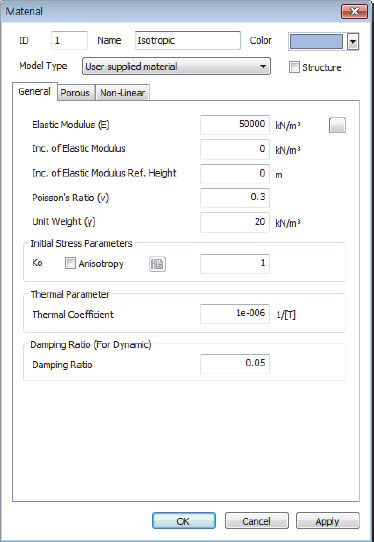Click the Name field containing Isotropic
This screenshot has width=374, height=542.
pos(188,40)
